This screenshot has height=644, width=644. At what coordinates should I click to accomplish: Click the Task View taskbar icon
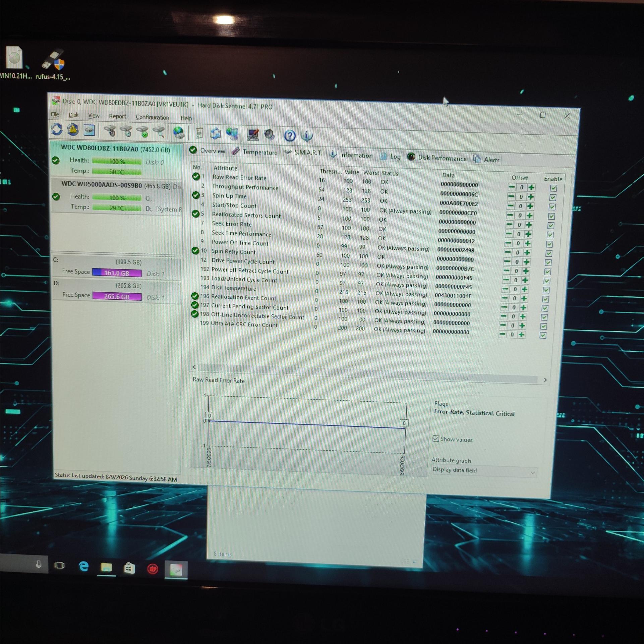[x=60, y=566]
